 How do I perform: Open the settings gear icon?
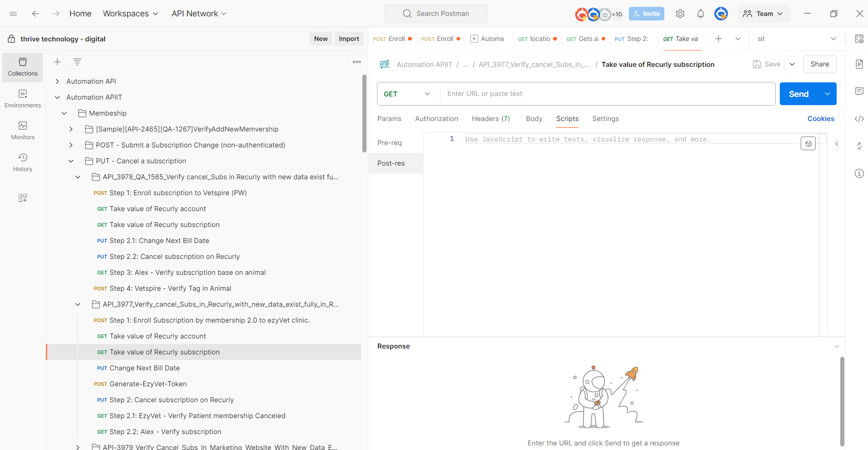680,14
